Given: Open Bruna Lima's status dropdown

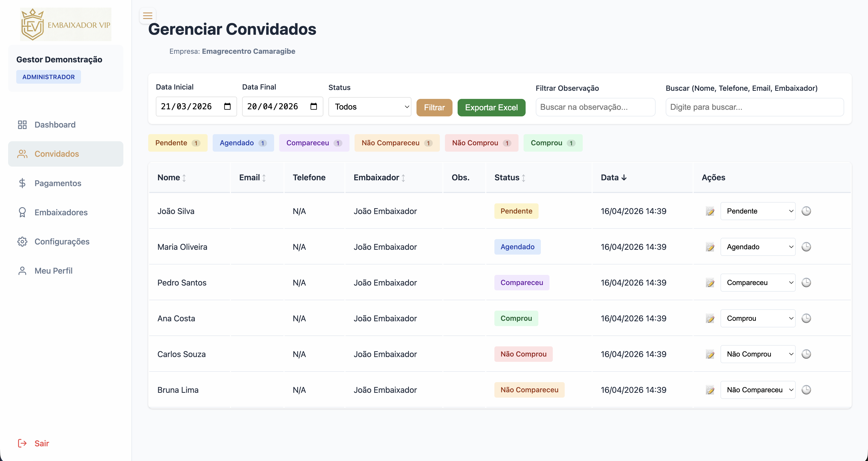Looking at the screenshot, I should coord(758,389).
